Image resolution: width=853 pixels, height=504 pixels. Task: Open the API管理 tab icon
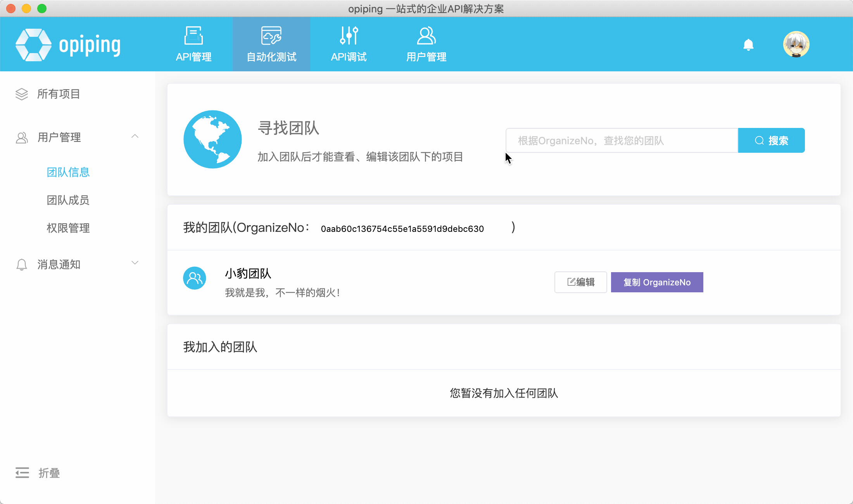click(x=193, y=36)
